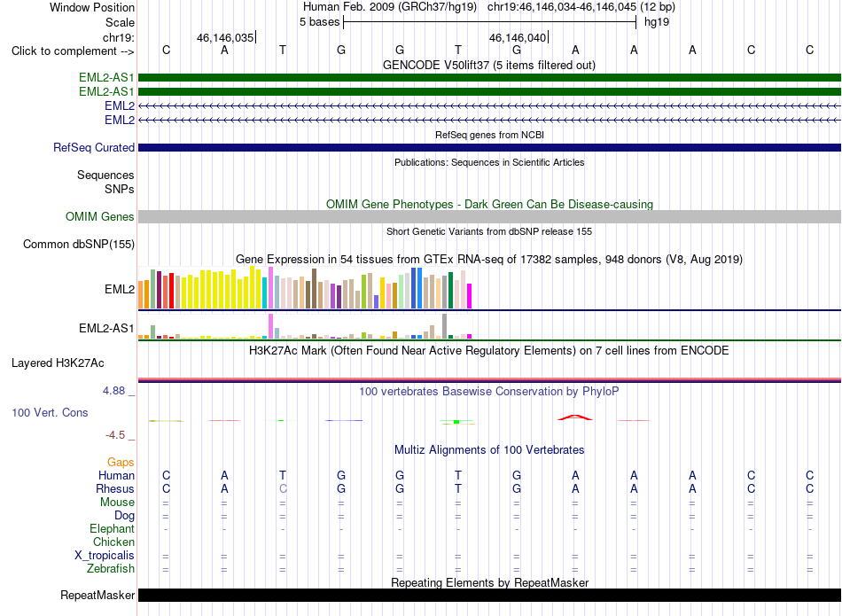Click the 4.88 PhyloP upper limit value
The image size is (842, 616).
point(113,391)
